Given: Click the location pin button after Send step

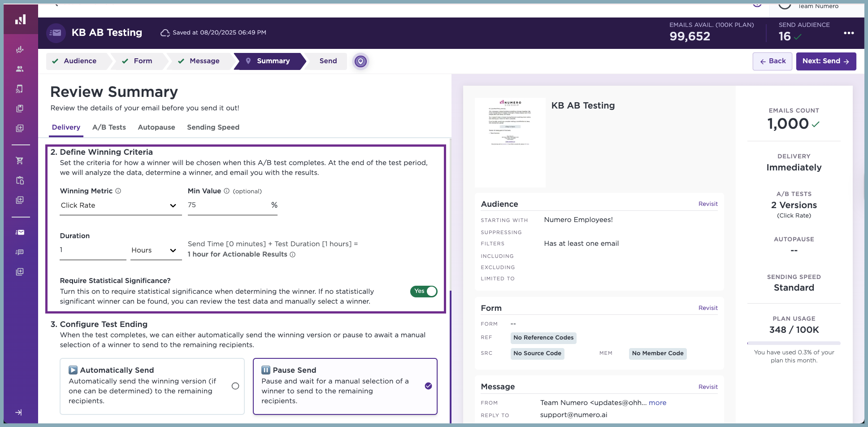Looking at the screenshot, I should 360,61.
